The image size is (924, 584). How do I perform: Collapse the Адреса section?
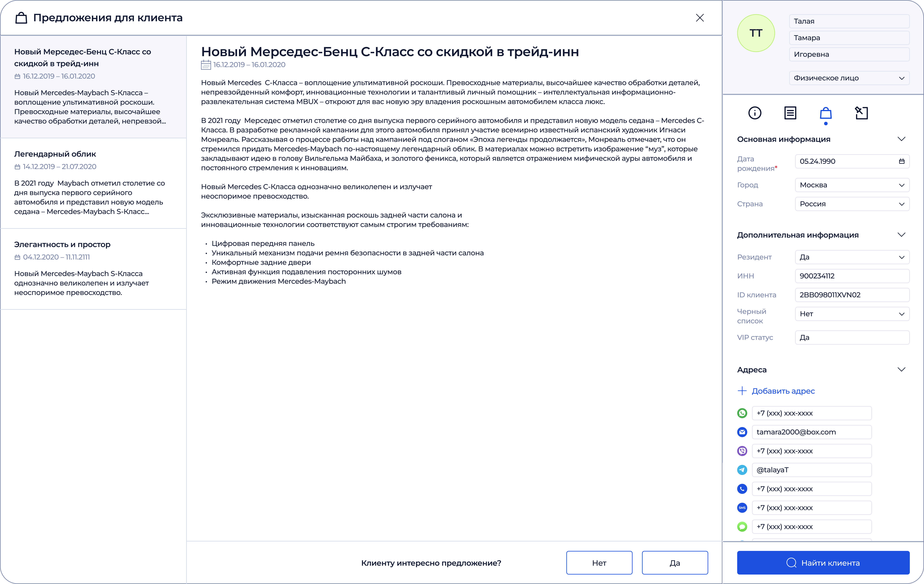901,370
